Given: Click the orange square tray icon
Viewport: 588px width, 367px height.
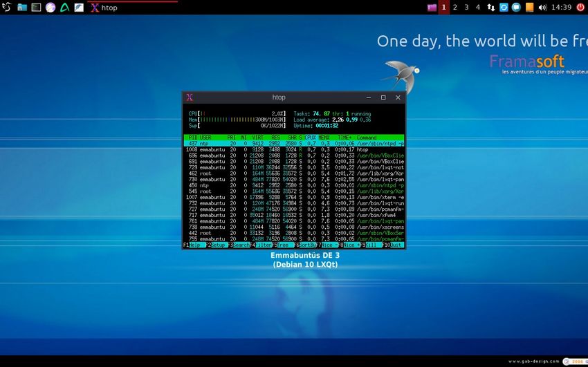Looking at the screenshot, I should pos(529,7).
